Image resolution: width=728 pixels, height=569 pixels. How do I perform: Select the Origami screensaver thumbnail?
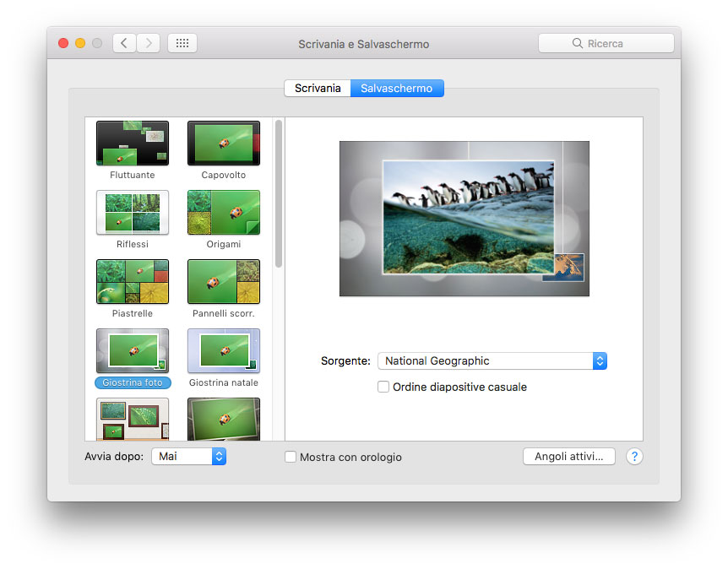223,212
